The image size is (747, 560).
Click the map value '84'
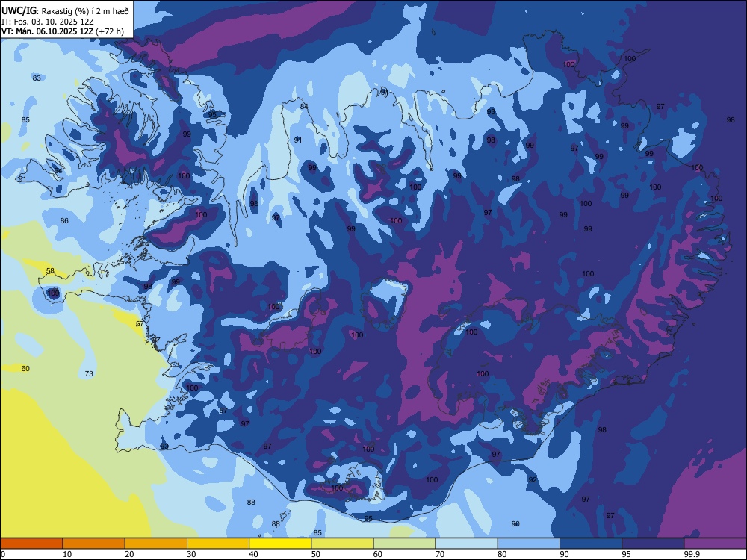[x=304, y=106]
